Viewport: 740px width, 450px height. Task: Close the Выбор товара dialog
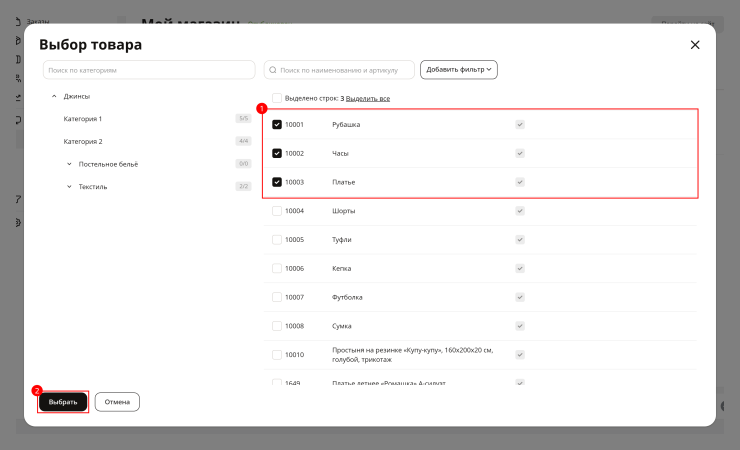pos(695,45)
